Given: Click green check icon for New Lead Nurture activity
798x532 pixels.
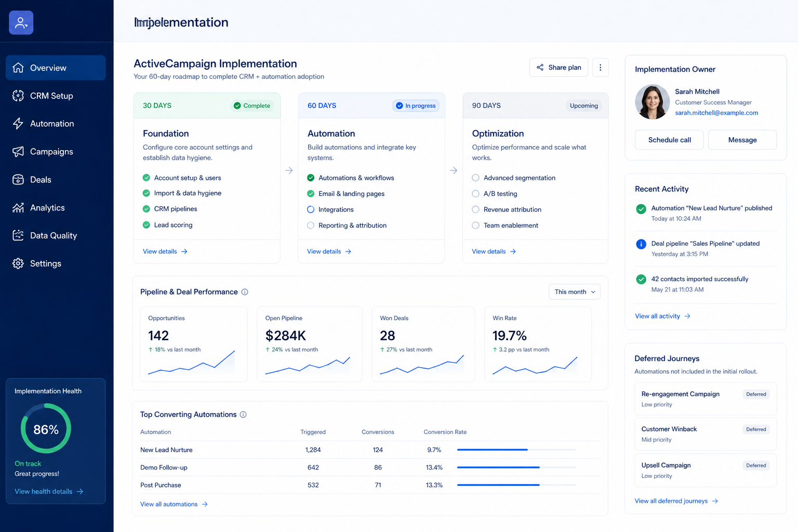Looking at the screenshot, I should pyautogui.click(x=641, y=209).
